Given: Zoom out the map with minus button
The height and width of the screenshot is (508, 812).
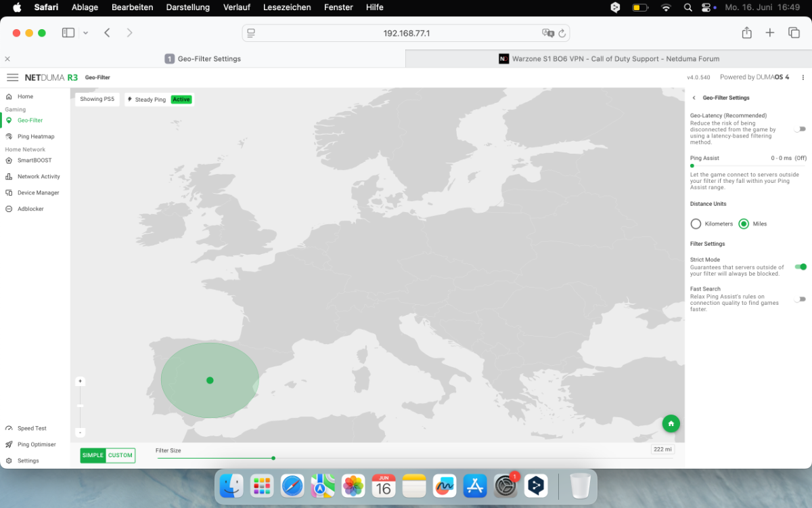Looking at the screenshot, I should 81,432.
